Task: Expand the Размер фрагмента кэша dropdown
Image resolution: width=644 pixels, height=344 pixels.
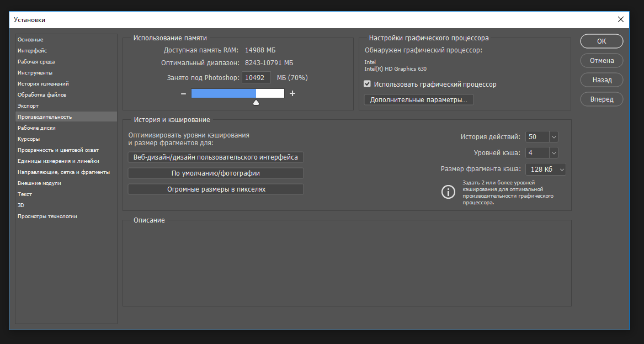Action: (545, 170)
